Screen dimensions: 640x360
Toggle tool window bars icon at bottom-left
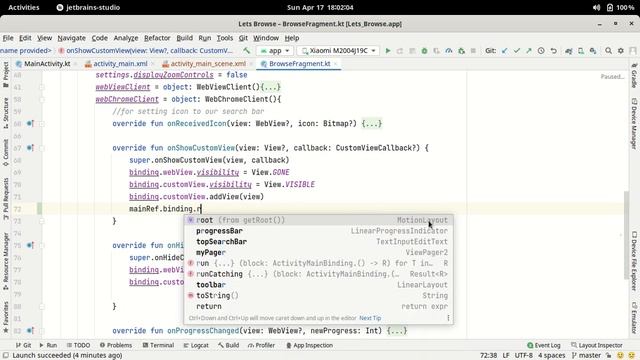coord(5,356)
